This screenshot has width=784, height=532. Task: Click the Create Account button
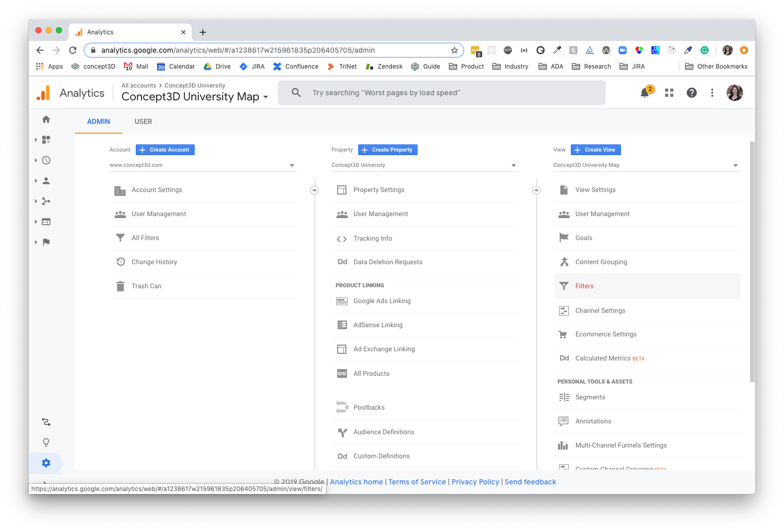(x=165, y=150)
